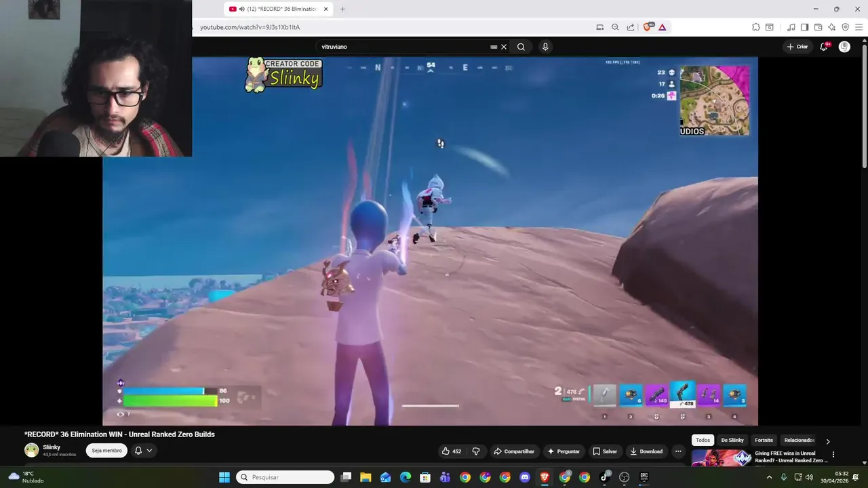Open TikTok from taskbar

click(x=604, y=477)
